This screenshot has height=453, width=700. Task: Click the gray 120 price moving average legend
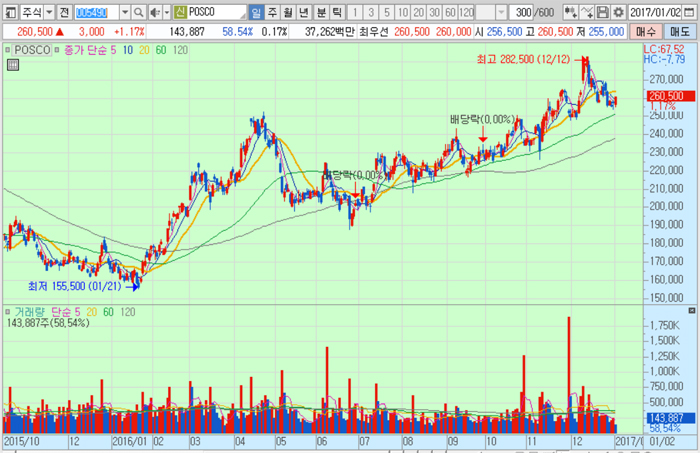tap(180, 50)
